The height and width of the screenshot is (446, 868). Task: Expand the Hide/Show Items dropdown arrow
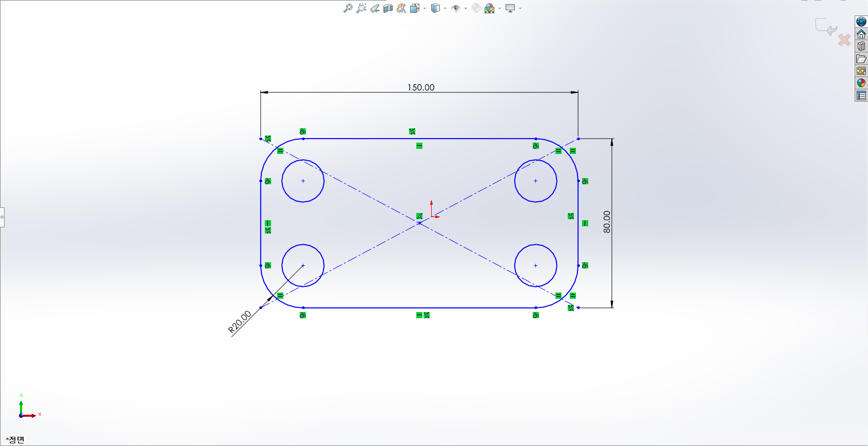click(466, 9)
